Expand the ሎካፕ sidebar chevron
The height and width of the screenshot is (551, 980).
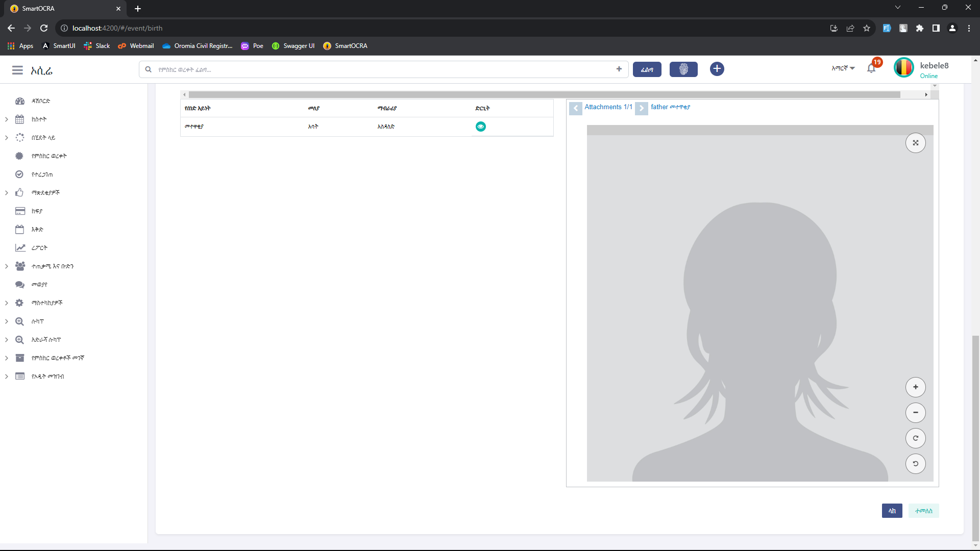point(7,321)
